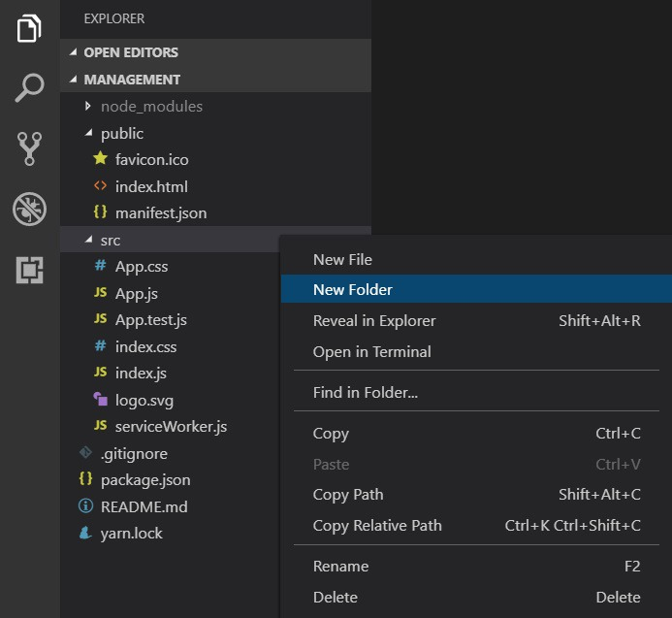This screenshot has height=618, width=672.
Task: Open package.json in the file tree
Action: [145, 480]
